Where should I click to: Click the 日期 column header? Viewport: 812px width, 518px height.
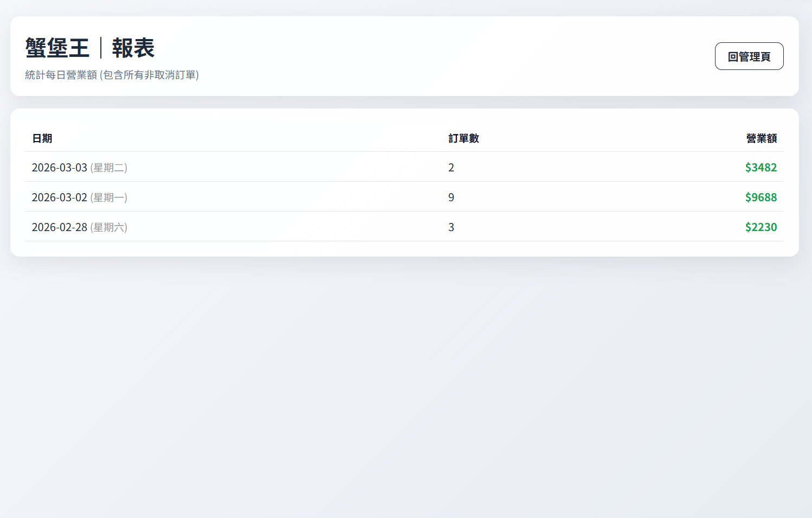[x=42, y=138]
